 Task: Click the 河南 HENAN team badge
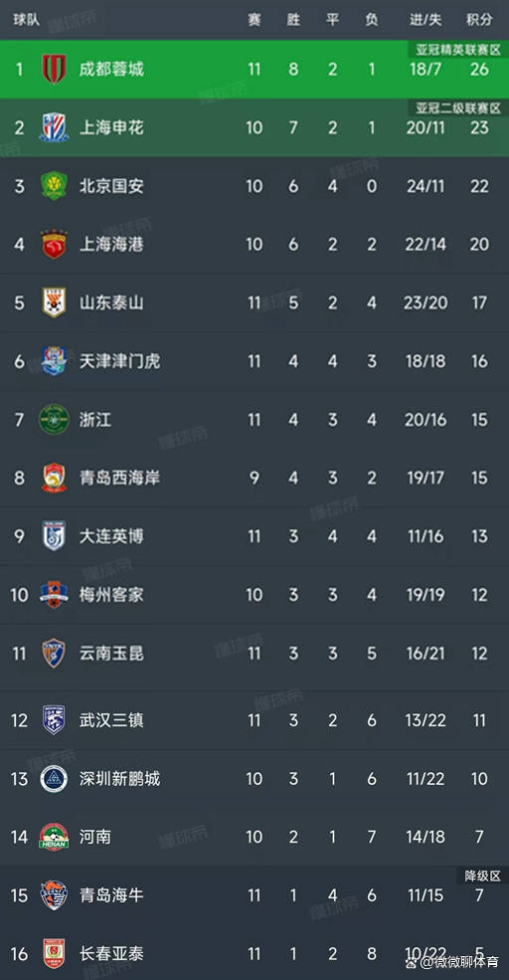[x=55, y=837]
